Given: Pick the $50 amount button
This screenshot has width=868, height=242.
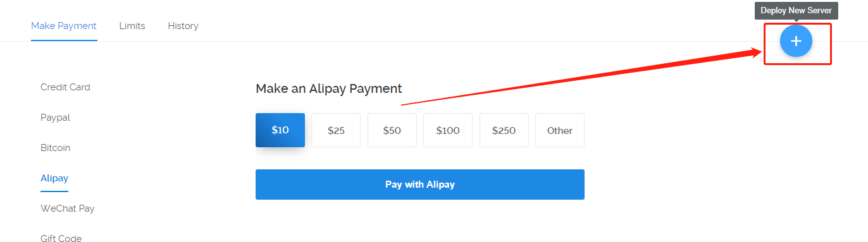Looking at the screenshot, I should point(392,130).
